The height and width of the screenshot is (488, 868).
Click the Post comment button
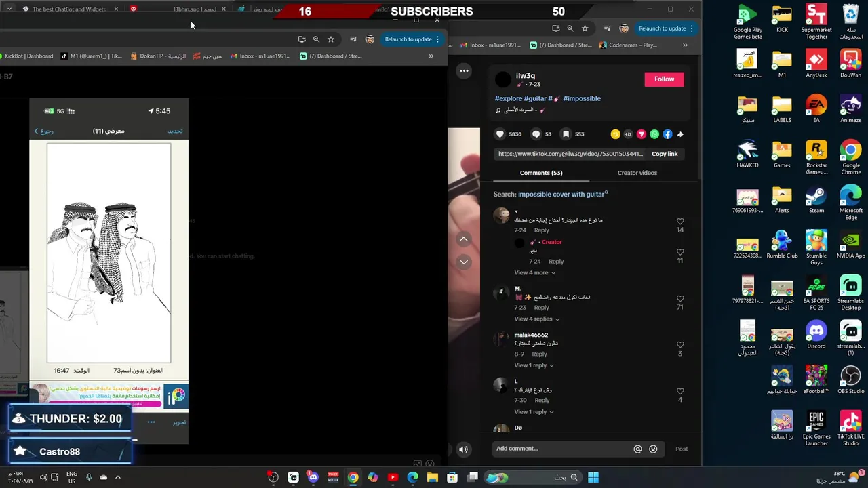(682, 449)
